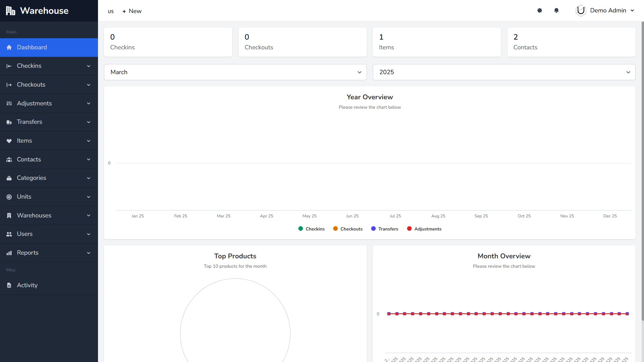The height and width of the screenshot is (362, 644).
Task: Hide Adjustments series via legend
Action: 424,229
